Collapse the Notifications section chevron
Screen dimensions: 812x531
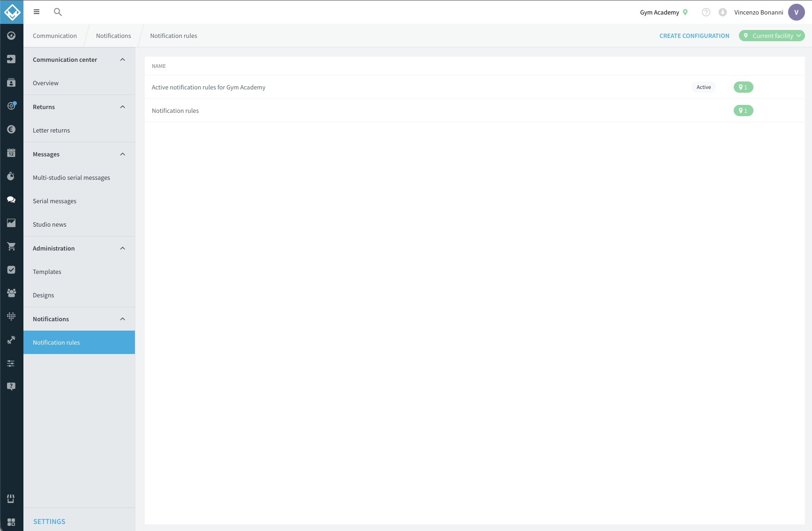[123, 319]
